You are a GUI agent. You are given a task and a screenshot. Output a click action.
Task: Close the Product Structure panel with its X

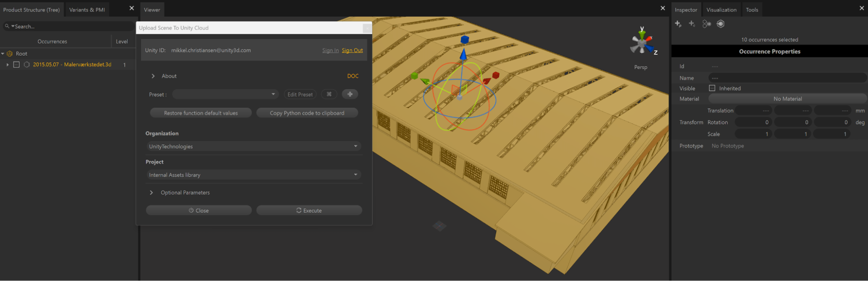(131, 8)
